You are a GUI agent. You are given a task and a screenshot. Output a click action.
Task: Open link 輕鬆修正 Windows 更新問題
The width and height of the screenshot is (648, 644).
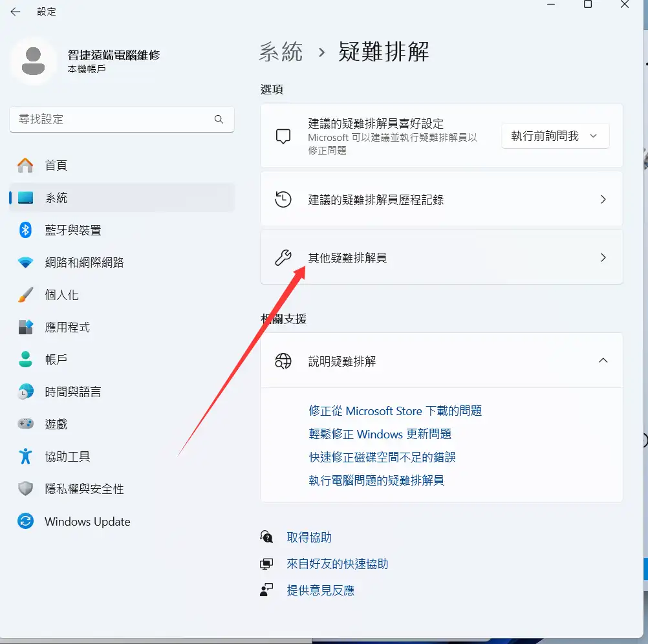coord(380,434)
